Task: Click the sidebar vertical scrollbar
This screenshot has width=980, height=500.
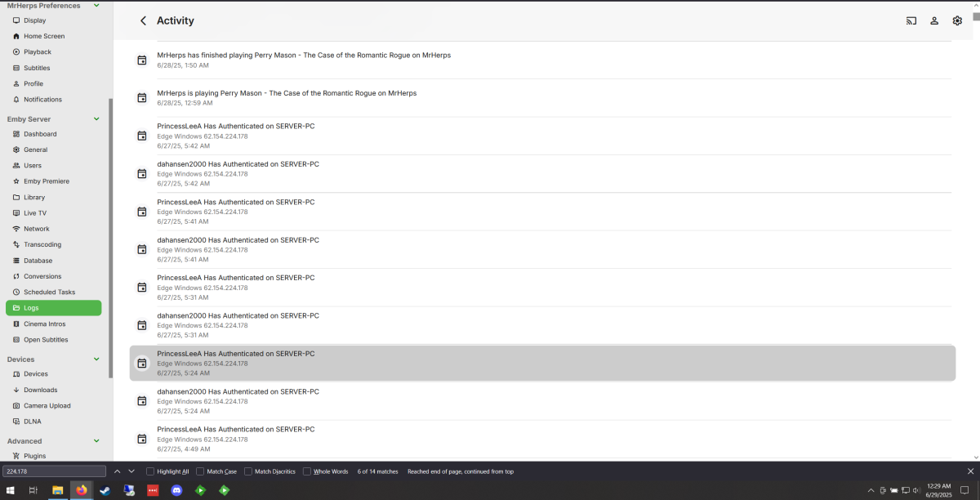Action: tap(110, 238)
